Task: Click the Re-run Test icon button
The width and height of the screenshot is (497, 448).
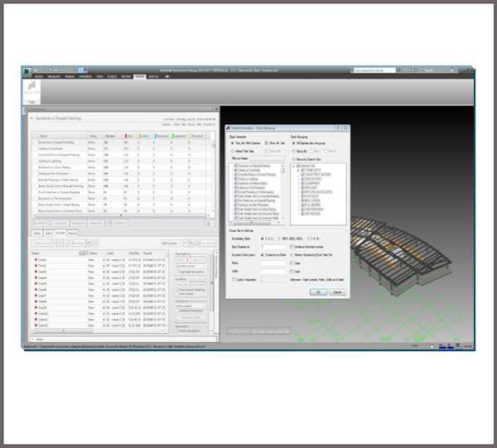Action: tap(206, 243)
